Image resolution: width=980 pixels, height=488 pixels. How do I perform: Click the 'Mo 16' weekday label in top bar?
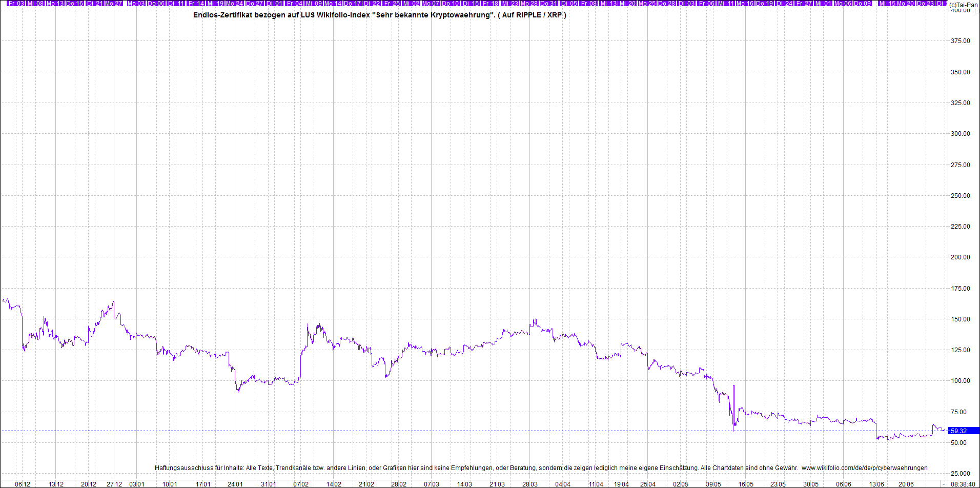point(745,4)
